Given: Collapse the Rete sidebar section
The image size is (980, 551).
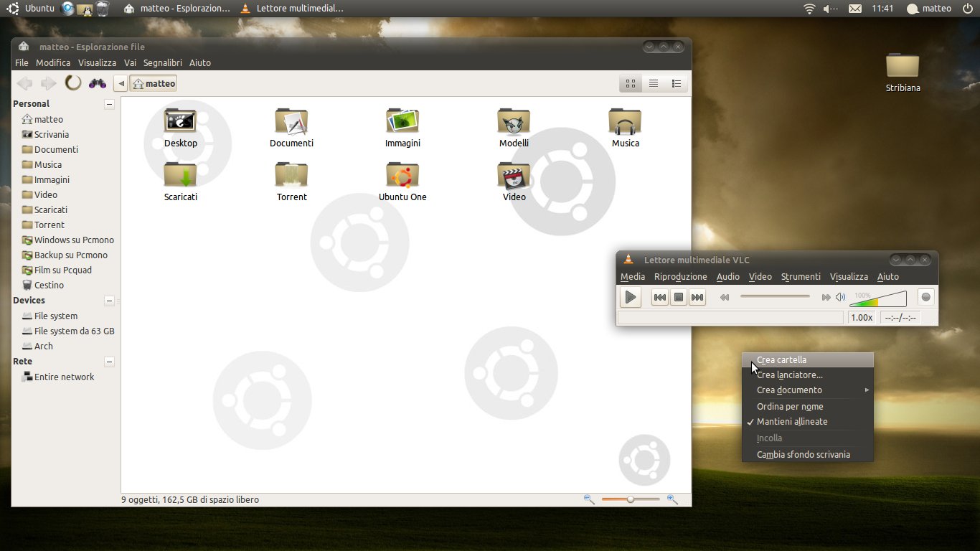Looking at the screenshot, I should coord(109,362).
